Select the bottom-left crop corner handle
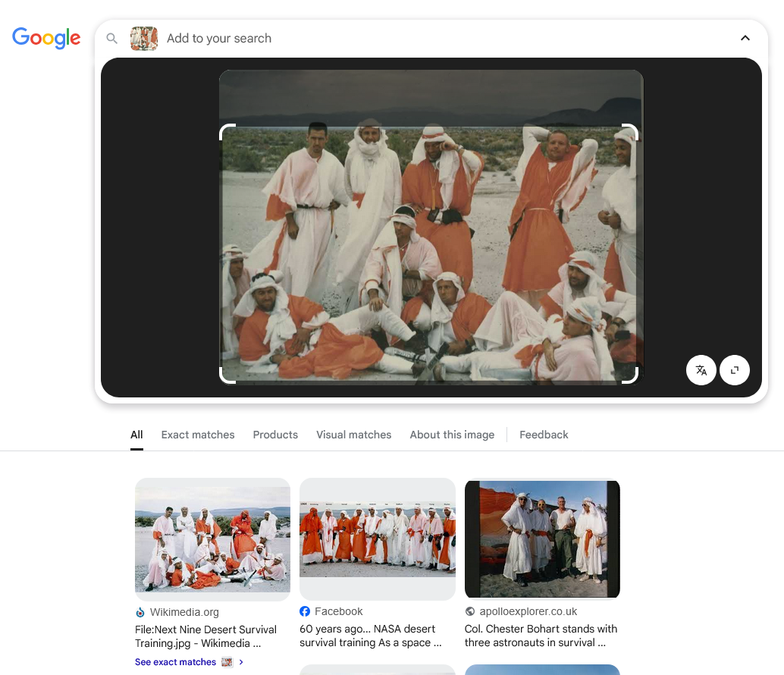The height and width of the screenshot is (675, 784). coord(227,375)
